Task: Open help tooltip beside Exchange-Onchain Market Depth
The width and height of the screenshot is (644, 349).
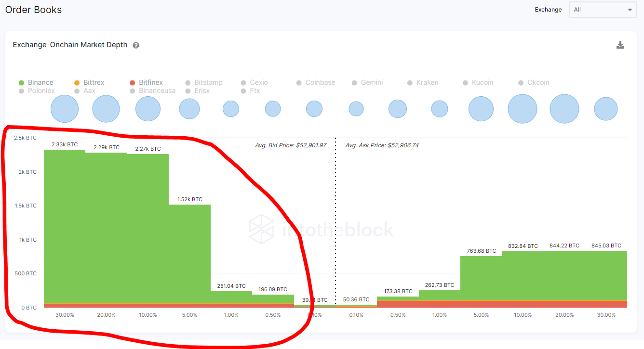Action: [x=136, y=45]
